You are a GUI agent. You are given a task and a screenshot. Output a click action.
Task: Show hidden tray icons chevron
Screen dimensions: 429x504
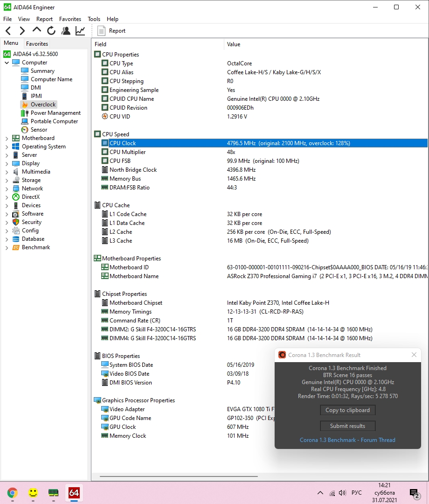point(320,493)
